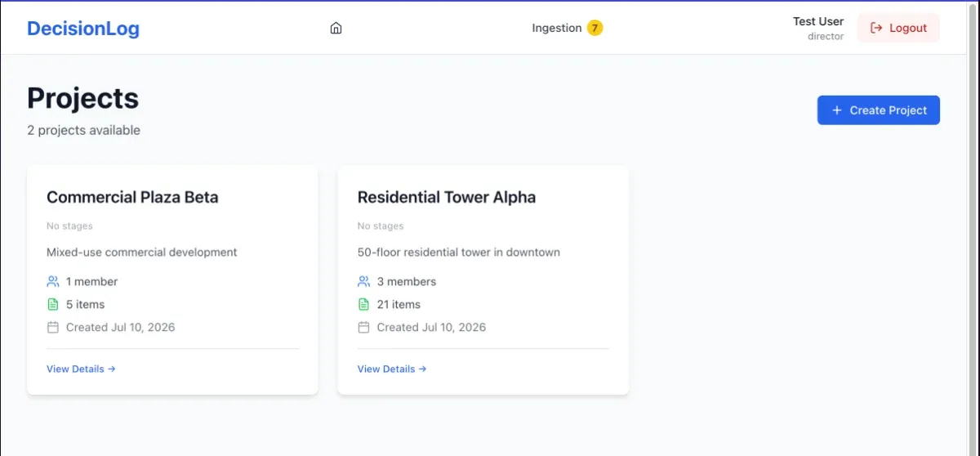Screen dimensions: 980x456
Task: Click the director role label
Action: 826,36
